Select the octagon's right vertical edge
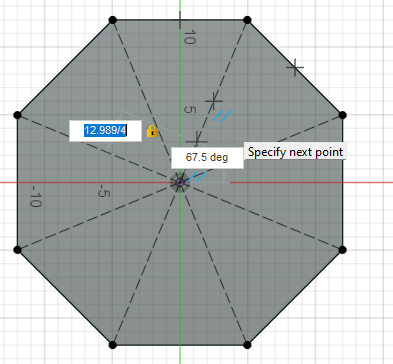The height and width of the screenshot is (364, 393). (342, 182)
